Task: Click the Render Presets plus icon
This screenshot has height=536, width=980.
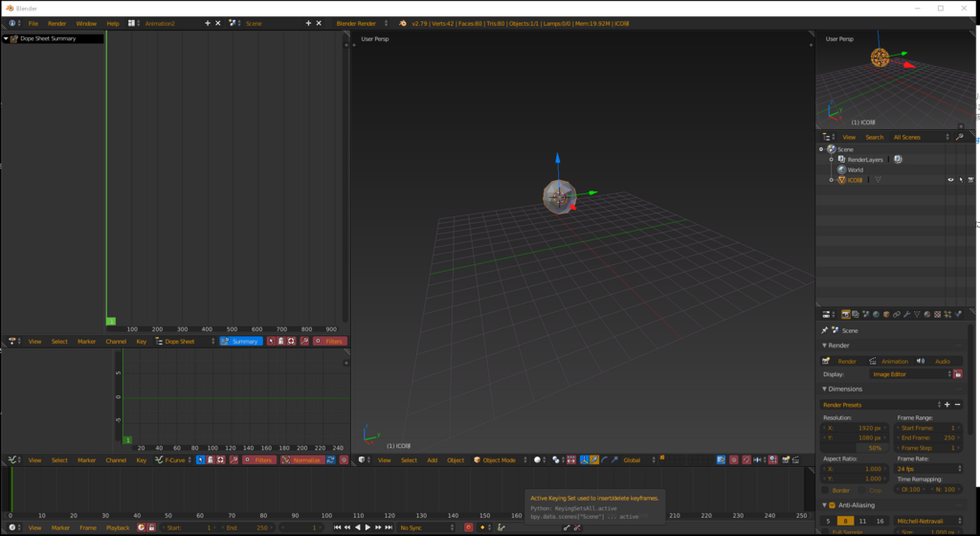Action: (x=947, y=405)
